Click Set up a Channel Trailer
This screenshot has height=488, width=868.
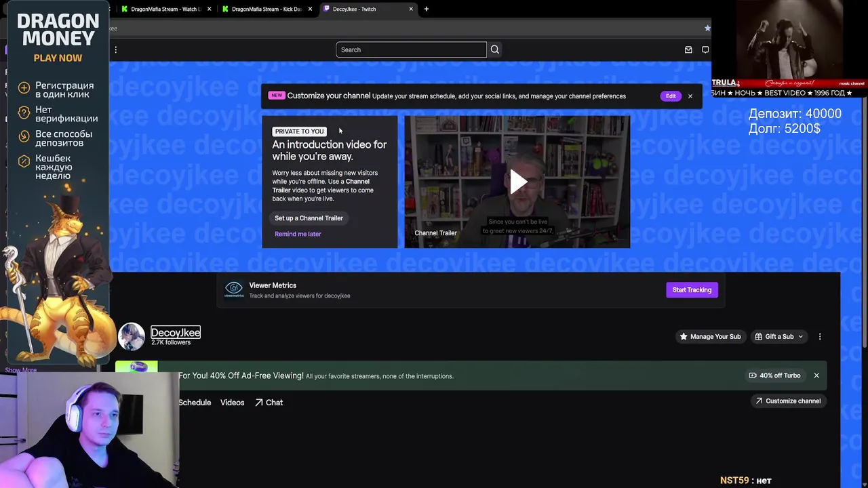click(309, 218)
